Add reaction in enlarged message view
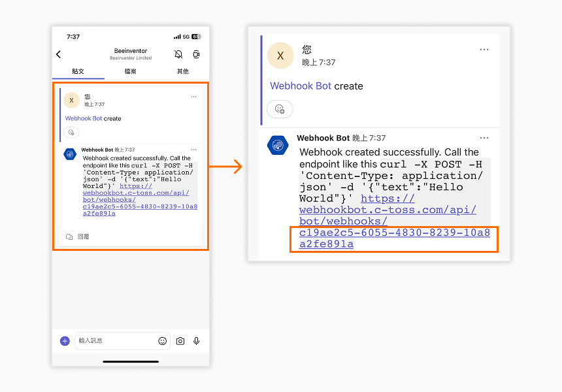 pyautogui.click(x=280, y=109)
